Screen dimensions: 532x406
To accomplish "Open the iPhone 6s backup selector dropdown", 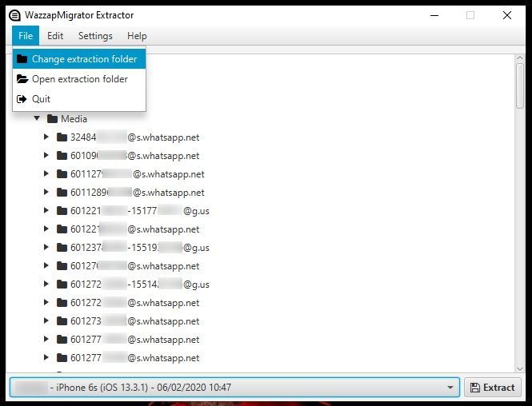I will (x=234, y=388).
